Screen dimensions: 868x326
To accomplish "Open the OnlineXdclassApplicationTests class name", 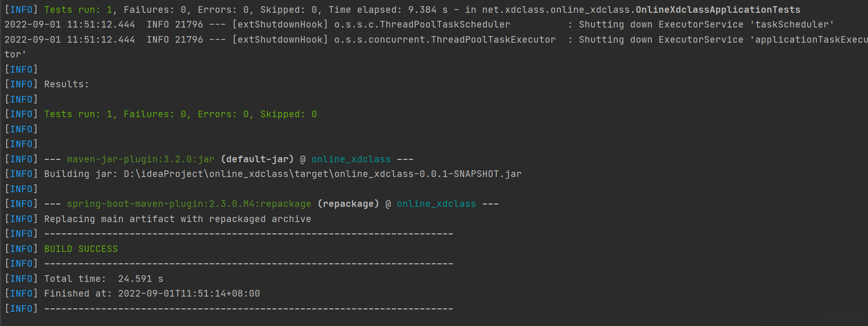I will pyautogui.click(x=717, y=10).
